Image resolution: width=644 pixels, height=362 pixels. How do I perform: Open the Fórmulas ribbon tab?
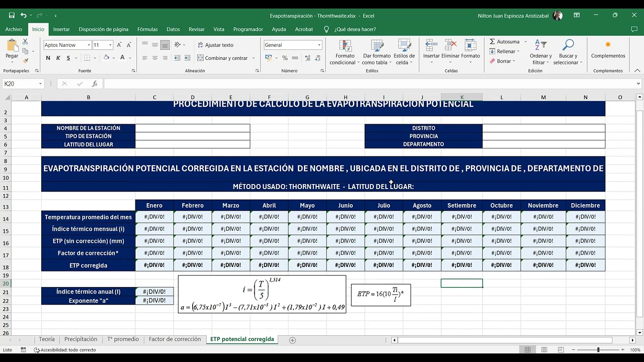(x=147, y=29)
